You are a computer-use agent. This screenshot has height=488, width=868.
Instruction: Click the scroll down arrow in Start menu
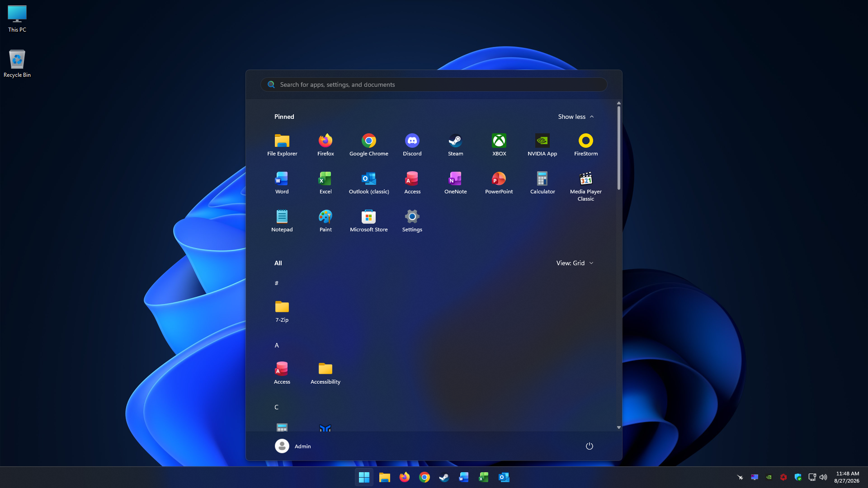tap(619, 427)
